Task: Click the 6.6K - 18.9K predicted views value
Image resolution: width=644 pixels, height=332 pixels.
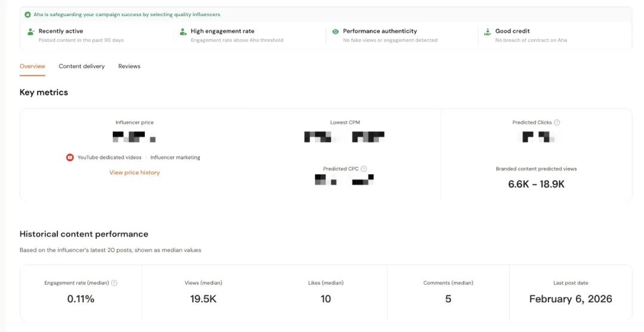Action: (536, 185)
